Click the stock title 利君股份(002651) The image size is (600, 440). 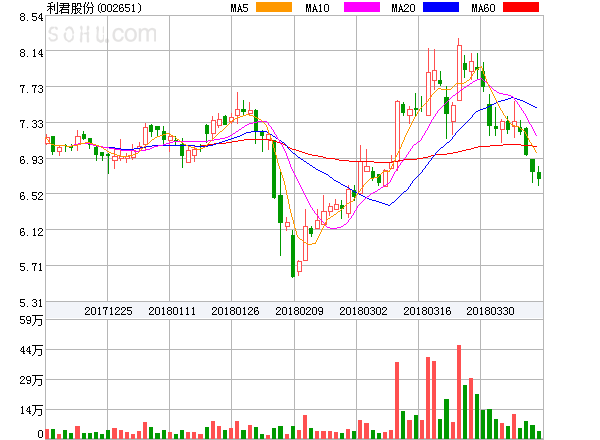[x=94, y=8]
